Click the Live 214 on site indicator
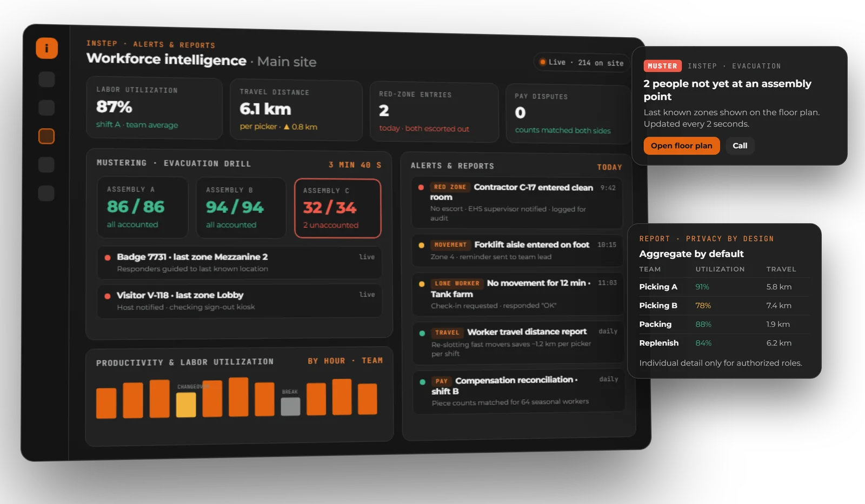This screenshot has height=504, width=865. click(x=581, y=63)
